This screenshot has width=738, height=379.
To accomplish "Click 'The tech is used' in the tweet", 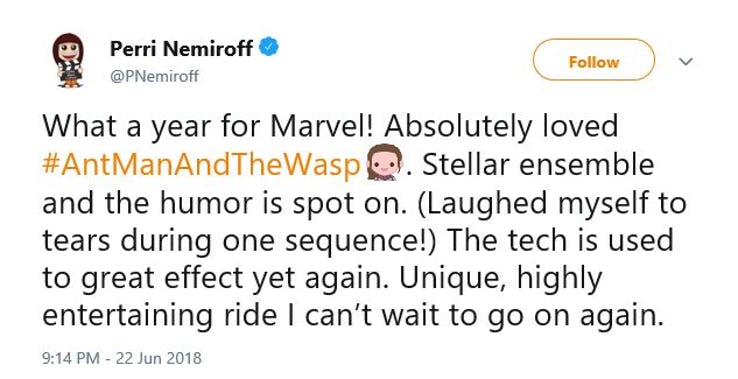I will 560,240.
